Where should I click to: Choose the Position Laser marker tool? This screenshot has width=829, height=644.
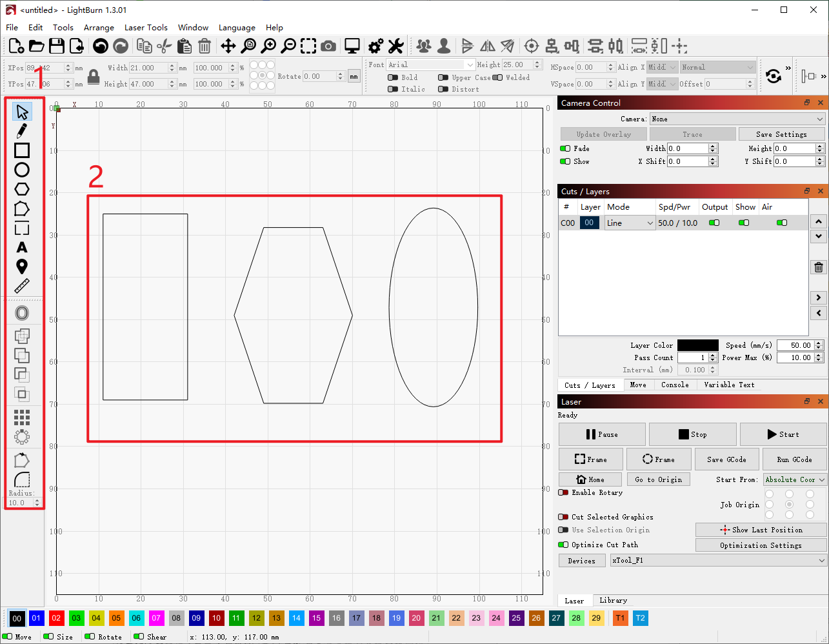click(22, 267)
